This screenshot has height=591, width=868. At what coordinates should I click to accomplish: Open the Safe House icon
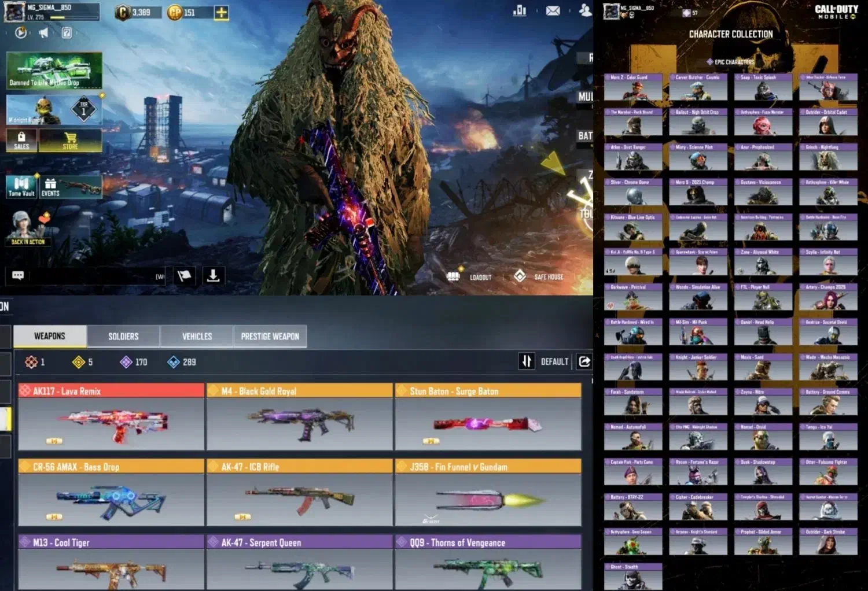click(x=520, y=276)
